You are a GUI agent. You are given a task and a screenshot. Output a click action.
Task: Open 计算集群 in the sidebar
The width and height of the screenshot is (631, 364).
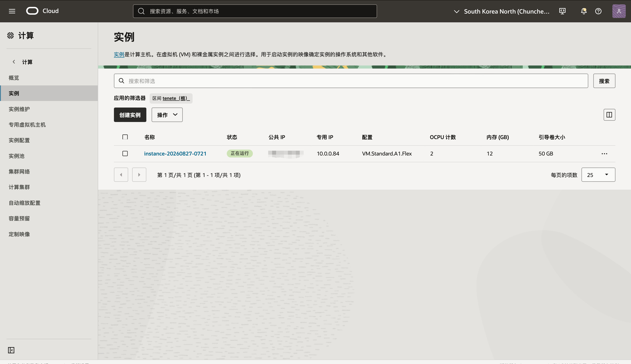(19, 187)
